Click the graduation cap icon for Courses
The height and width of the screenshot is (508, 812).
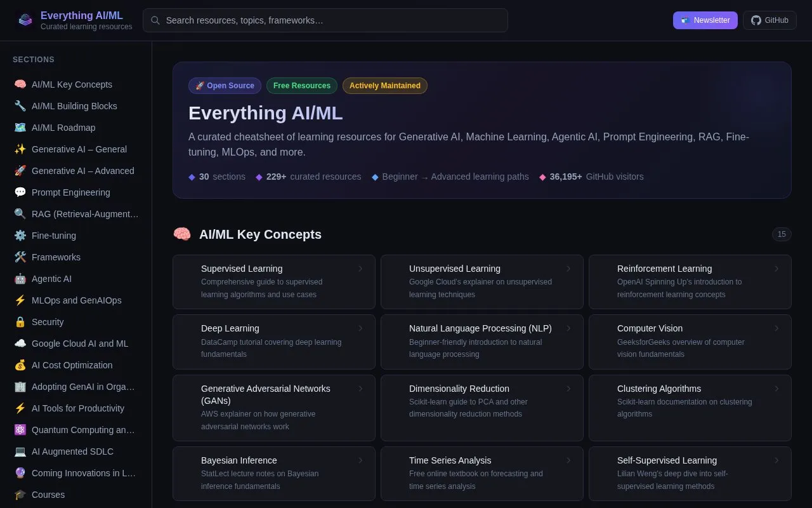(x=20, y=495)
